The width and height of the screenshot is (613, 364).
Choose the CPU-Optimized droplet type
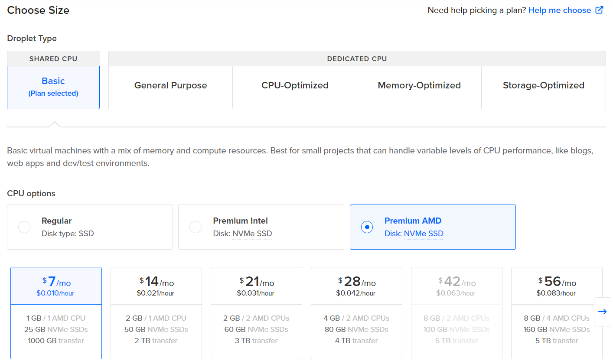click(295, 86)
